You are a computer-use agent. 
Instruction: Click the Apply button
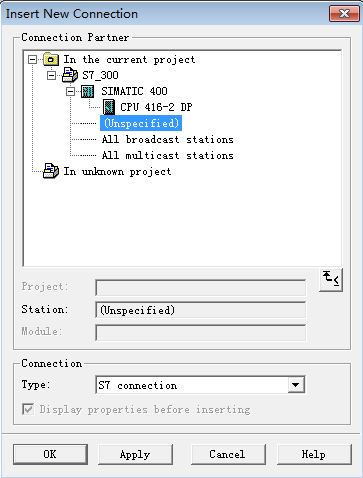click(x=135, y=454)
